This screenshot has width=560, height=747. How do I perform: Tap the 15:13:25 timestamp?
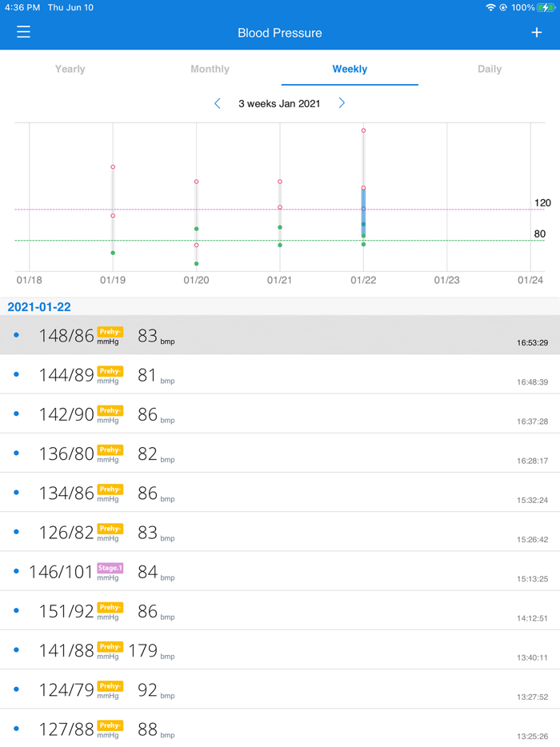532,579
